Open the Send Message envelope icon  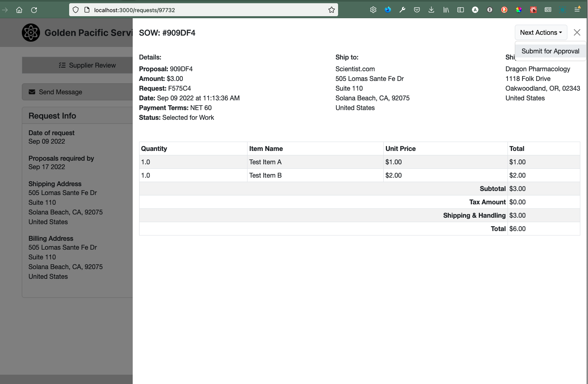click(32, 92)
